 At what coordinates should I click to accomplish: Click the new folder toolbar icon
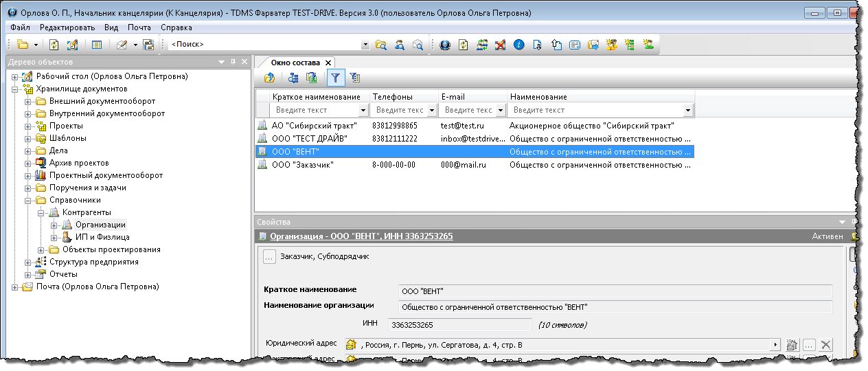23,45
